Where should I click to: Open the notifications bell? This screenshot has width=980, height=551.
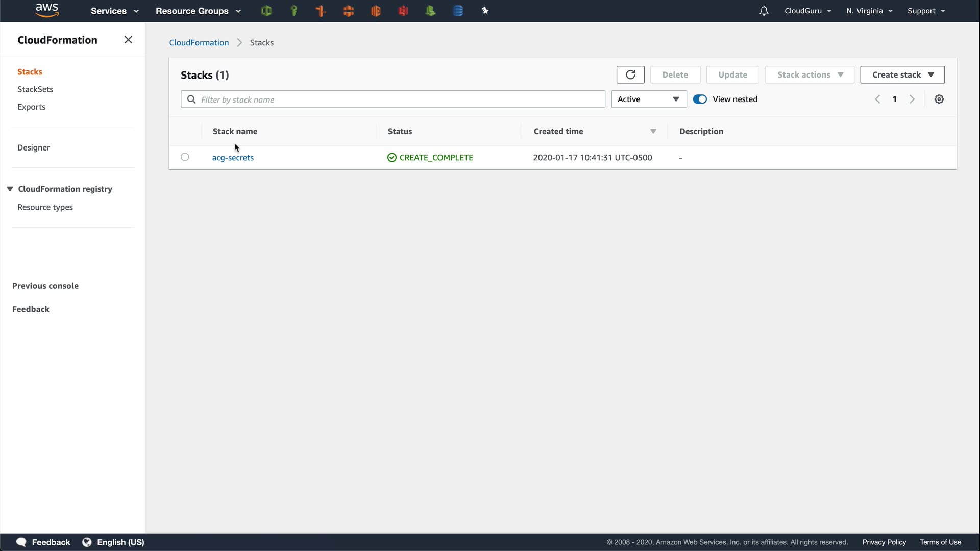click(764, 11)
